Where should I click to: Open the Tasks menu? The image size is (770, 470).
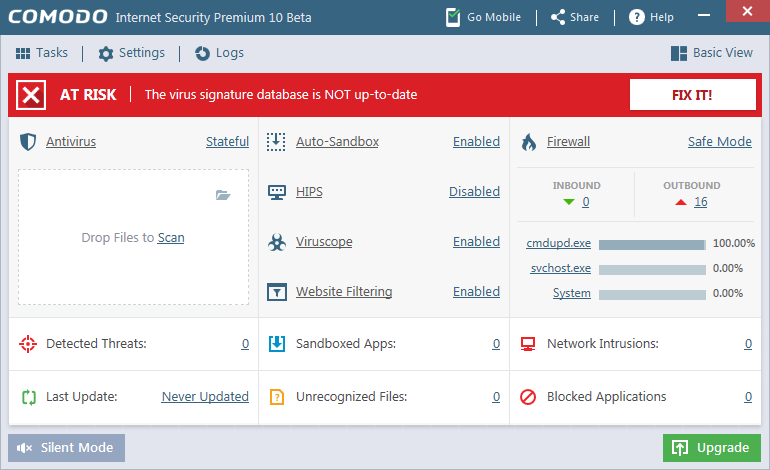coord(43,53)
